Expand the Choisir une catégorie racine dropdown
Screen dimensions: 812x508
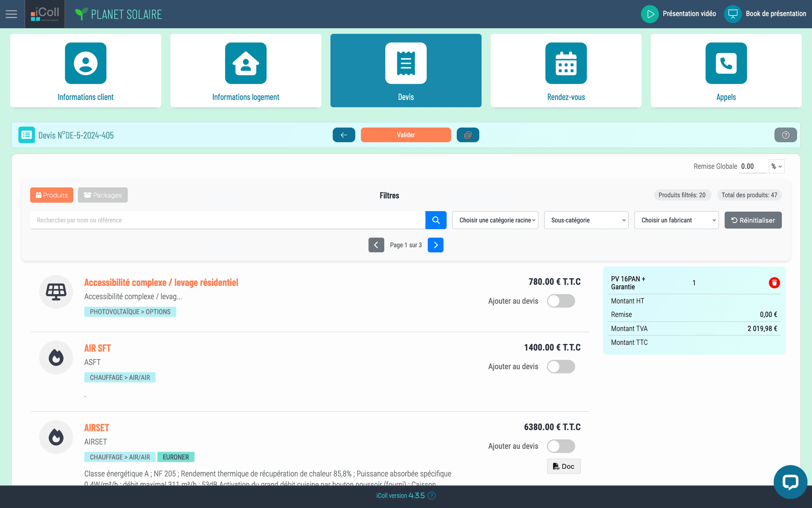(x=494, y=220)
